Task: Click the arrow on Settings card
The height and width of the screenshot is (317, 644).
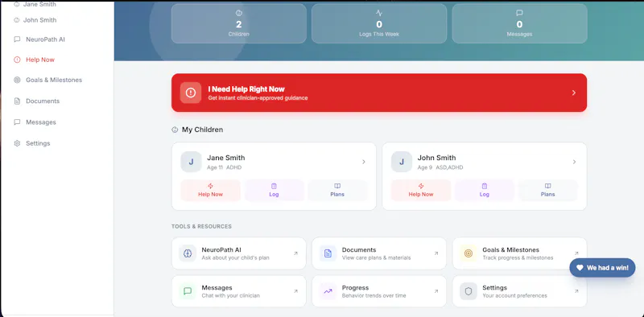Action: 576,291
